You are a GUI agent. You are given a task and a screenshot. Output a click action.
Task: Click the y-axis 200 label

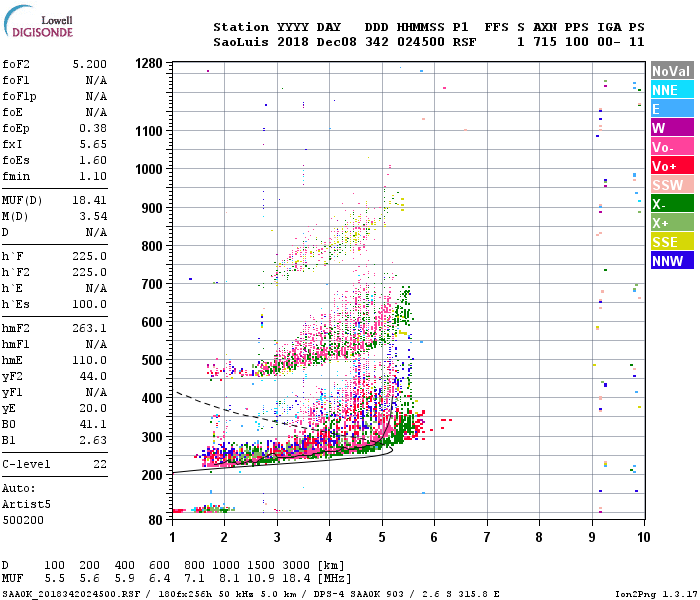coord(152,475)
